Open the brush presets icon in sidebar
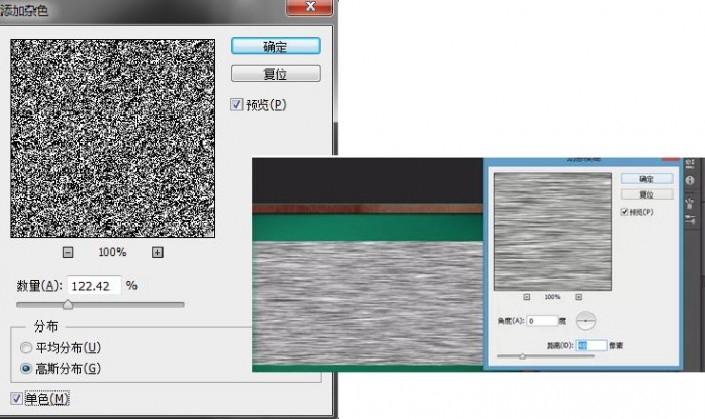This screenshot has width=705, height=419. 690,203
